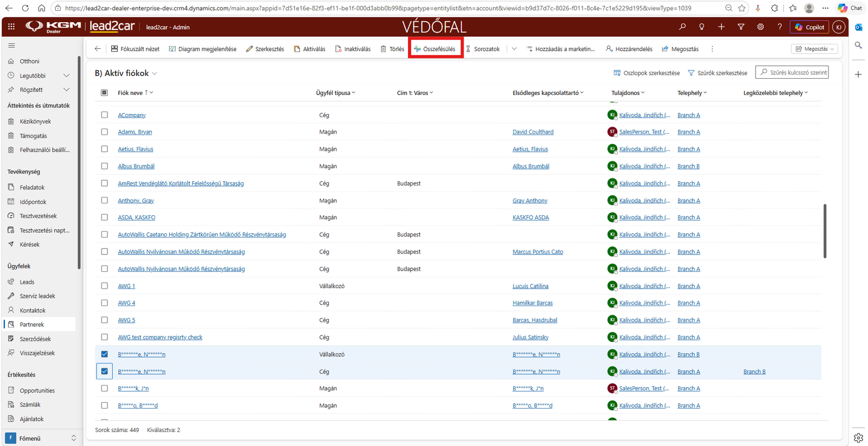Open the app launcher waffle icon
The width and height of the screenshot is (868, 446).
pyautogui.click(x=11, y=27)
